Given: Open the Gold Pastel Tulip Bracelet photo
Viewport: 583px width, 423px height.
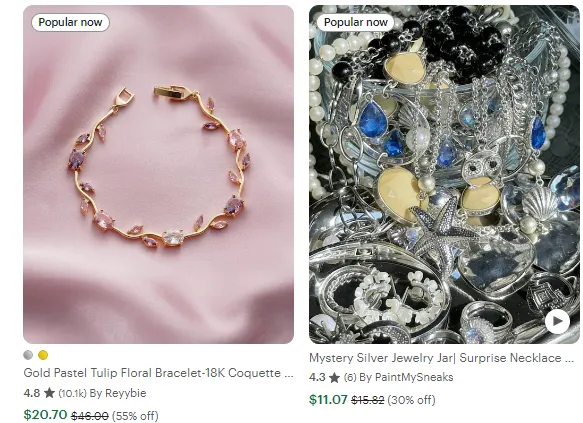Looking at the screenshot, I should [x=158, y=174].
